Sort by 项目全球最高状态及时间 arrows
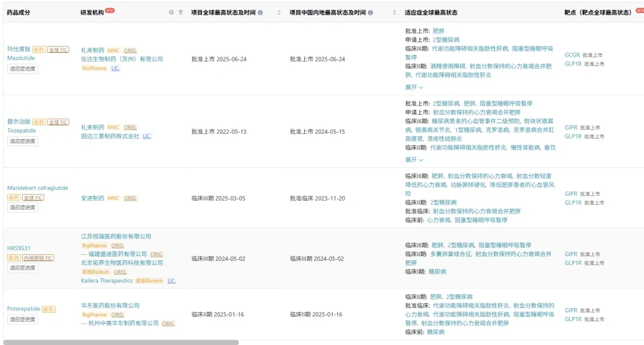 pos(279,13)
